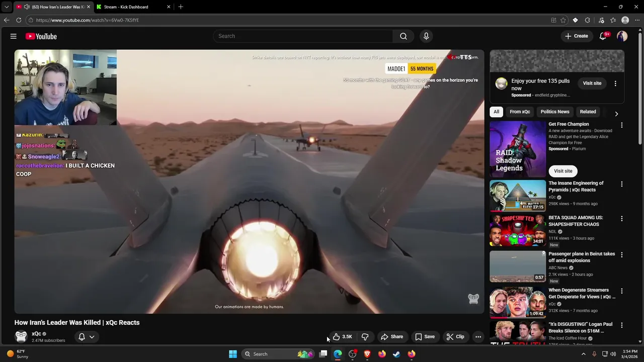Go to the YouTube home logo
644x362 pixels.
pos(41,36)
